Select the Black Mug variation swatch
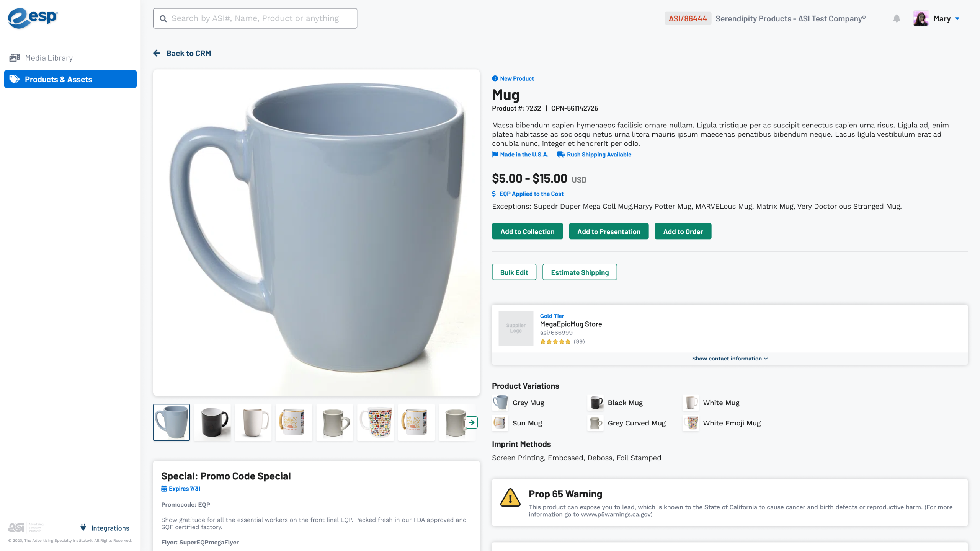Screen dimensions: 980x551 (x=596, y=403)
